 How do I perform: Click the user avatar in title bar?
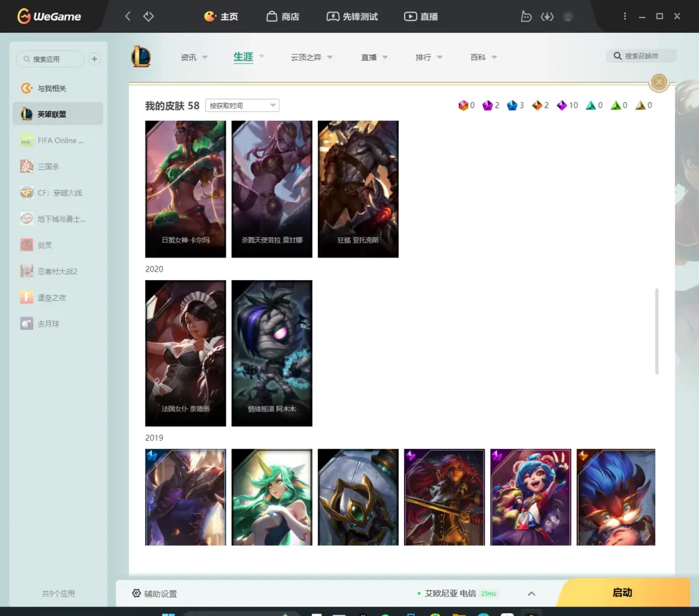[x=568, y=16]
